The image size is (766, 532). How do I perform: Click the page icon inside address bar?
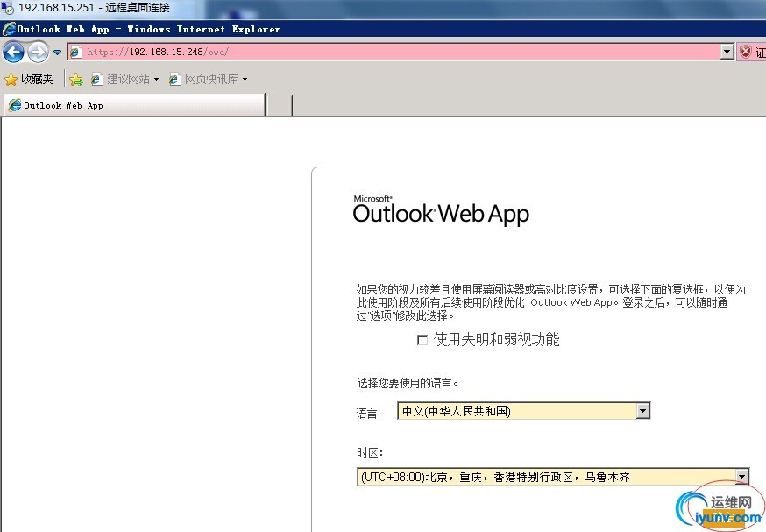75,52
